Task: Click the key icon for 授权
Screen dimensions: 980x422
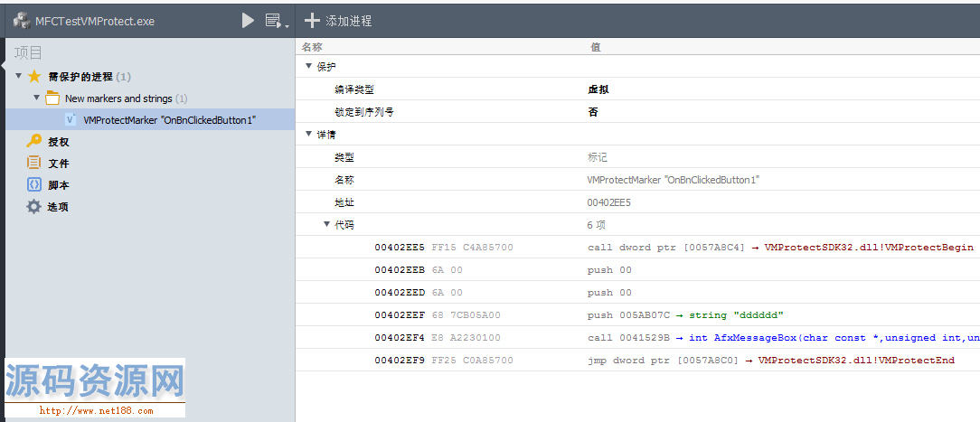Action: click(x=33, y=142)
